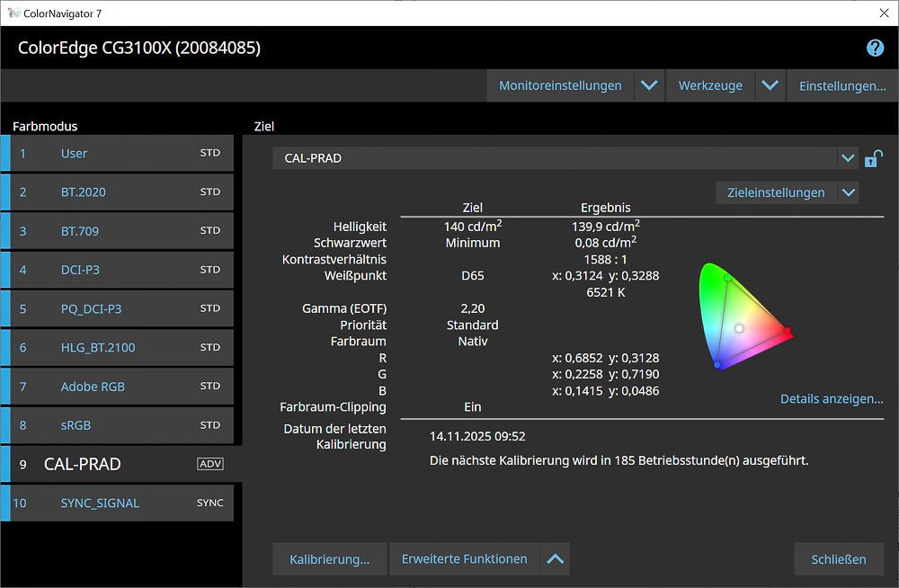Expand the Werkzeuge dropdown arrow
The image size is (899, 588).
[x=770, y=85]
